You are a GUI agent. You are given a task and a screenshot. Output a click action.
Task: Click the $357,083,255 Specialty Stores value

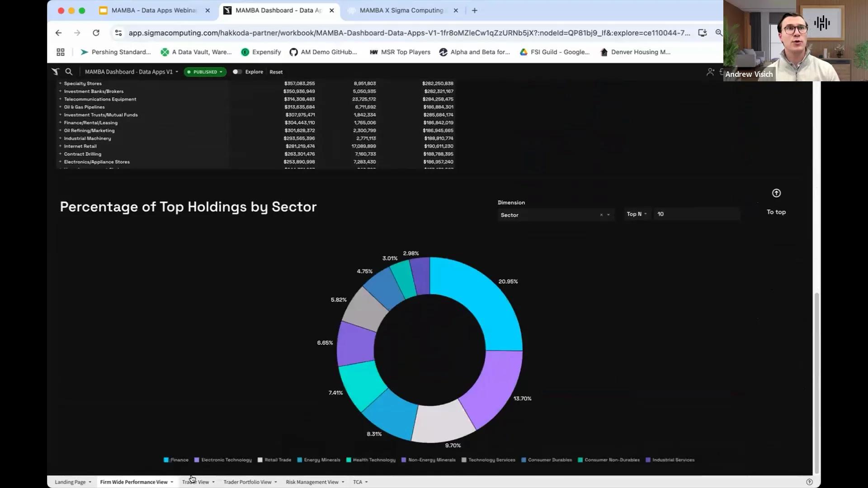pos(299,83)
